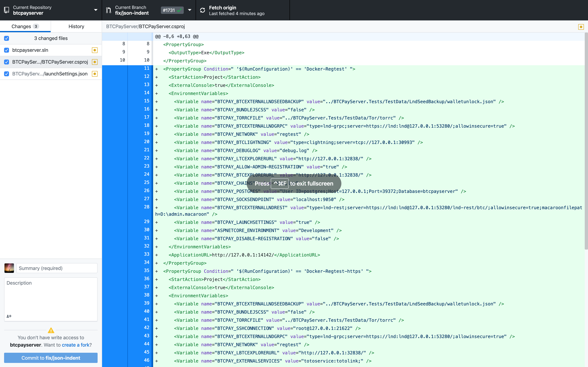The height and width of the screenshot is (367, 588).
Task: Click the Commit to fix/json-indent button
Action: coord(51,358)
